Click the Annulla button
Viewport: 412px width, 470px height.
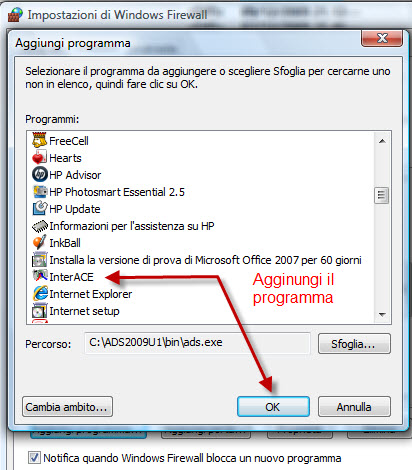(354, 407)
